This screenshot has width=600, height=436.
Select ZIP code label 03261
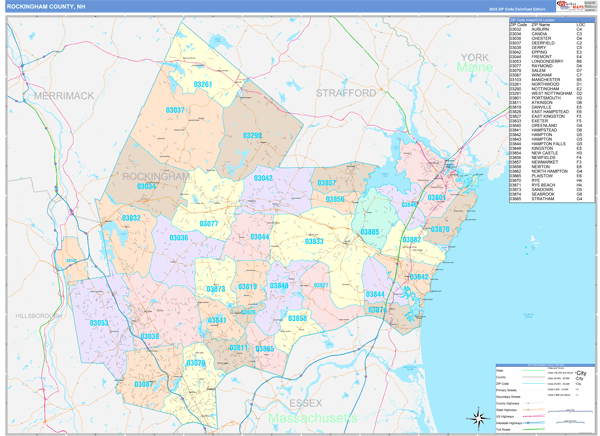(x=202, y=84)
